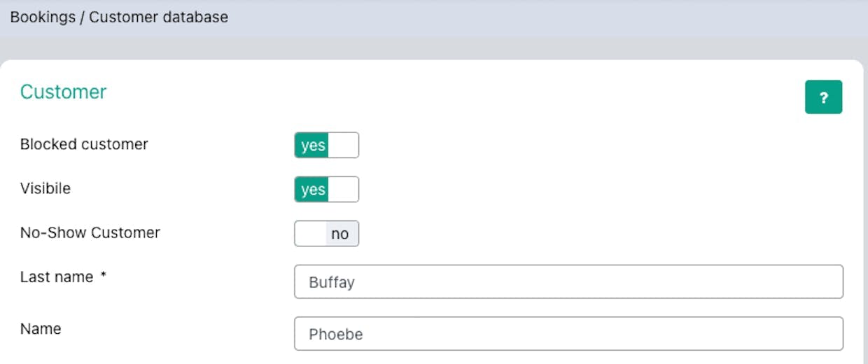Click the Name label text
The image size is (868, 364).
pyautogui.click(x=41, y=329)
